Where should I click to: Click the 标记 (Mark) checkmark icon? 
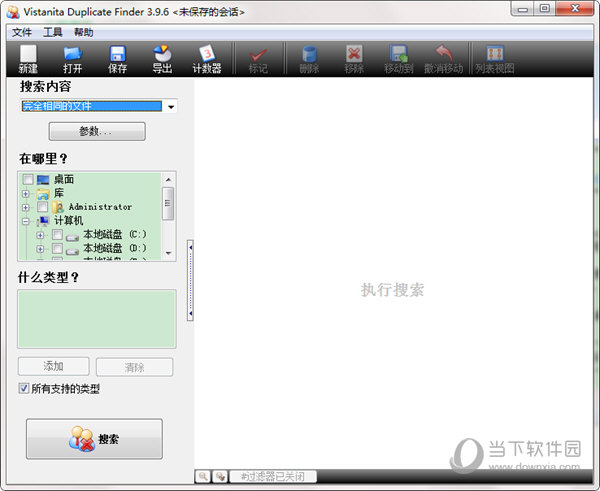point(258,55)
